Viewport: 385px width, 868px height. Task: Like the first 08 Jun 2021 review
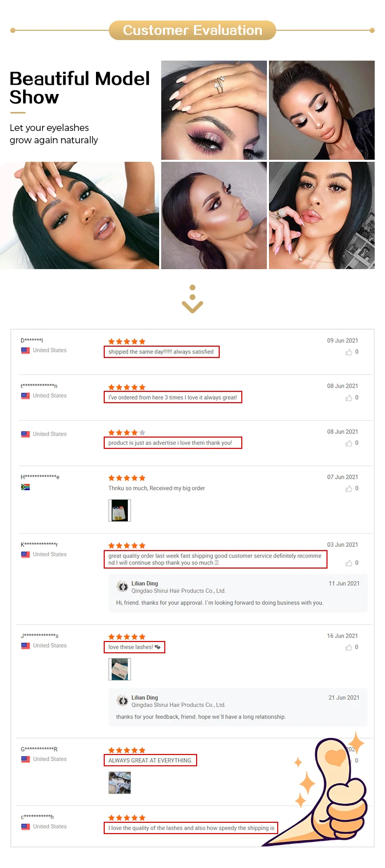point(349,398)
